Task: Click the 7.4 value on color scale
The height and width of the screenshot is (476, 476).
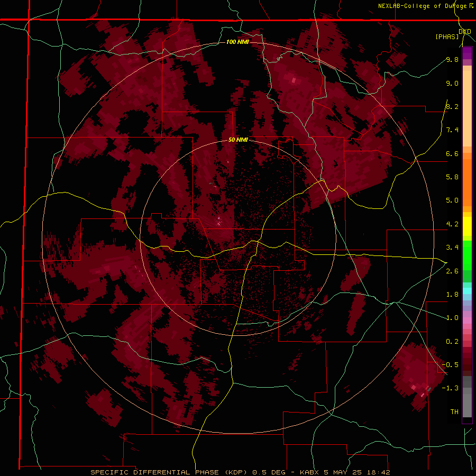Action: pyautogui.click(x=452, y=130)
